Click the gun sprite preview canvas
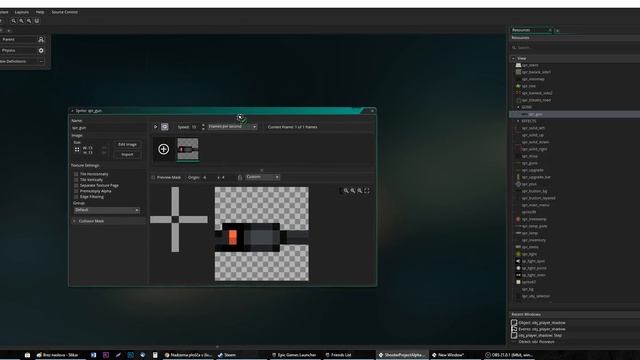 262,234
